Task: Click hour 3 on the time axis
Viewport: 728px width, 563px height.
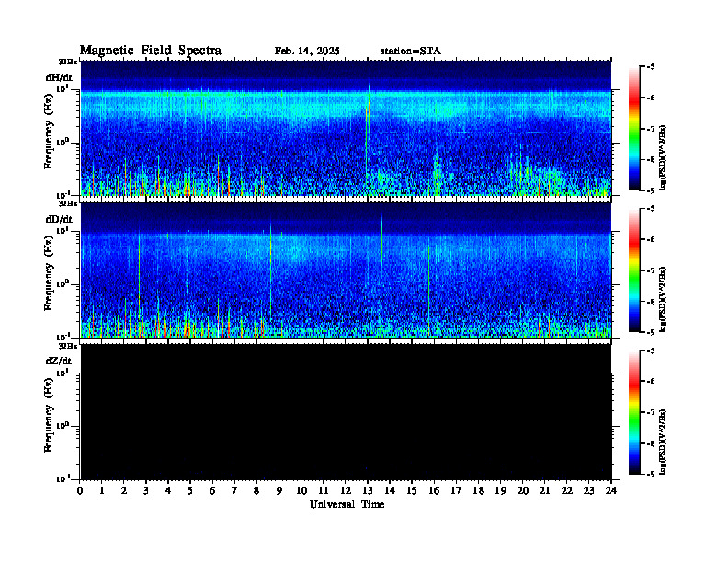Action: tap(146, 491)
